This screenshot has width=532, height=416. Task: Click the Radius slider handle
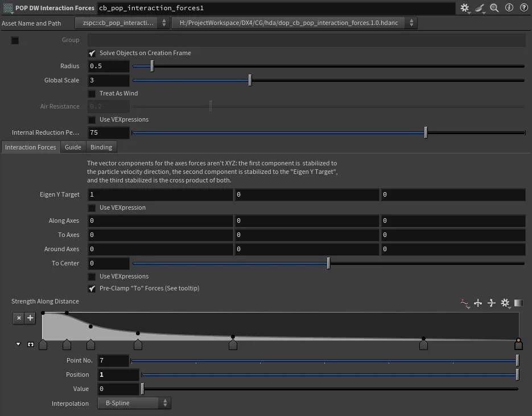(152, 66)
